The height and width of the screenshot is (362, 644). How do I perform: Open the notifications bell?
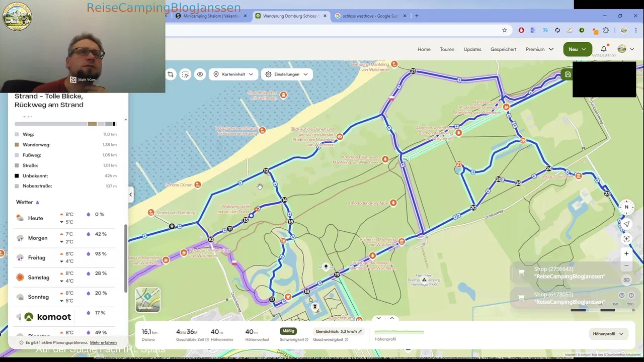click(604, 49)
